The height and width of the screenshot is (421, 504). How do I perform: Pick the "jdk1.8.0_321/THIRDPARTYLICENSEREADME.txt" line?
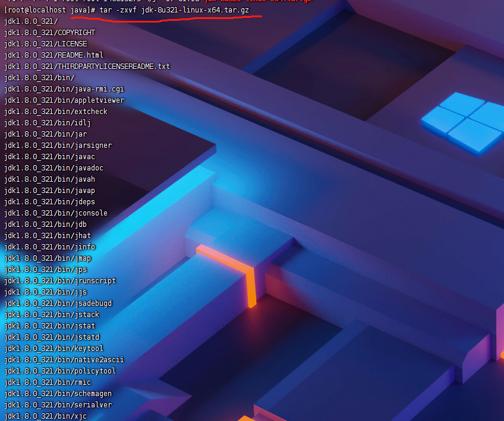point(87,67)
